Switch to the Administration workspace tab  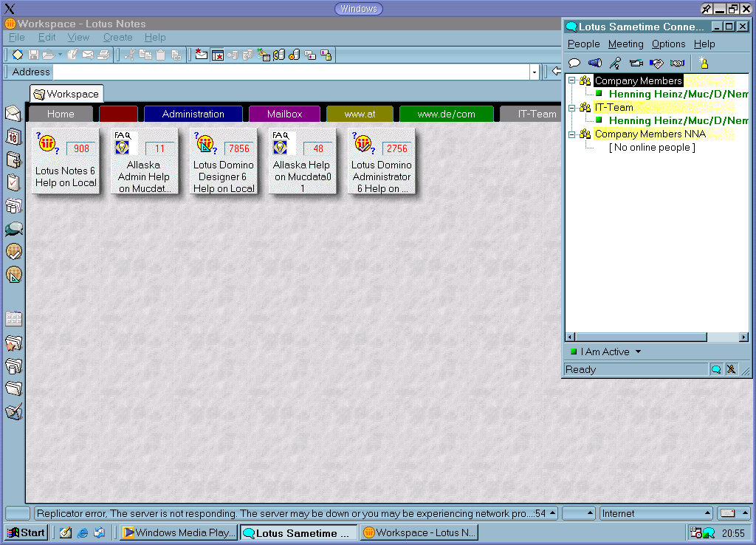[193, 114]
